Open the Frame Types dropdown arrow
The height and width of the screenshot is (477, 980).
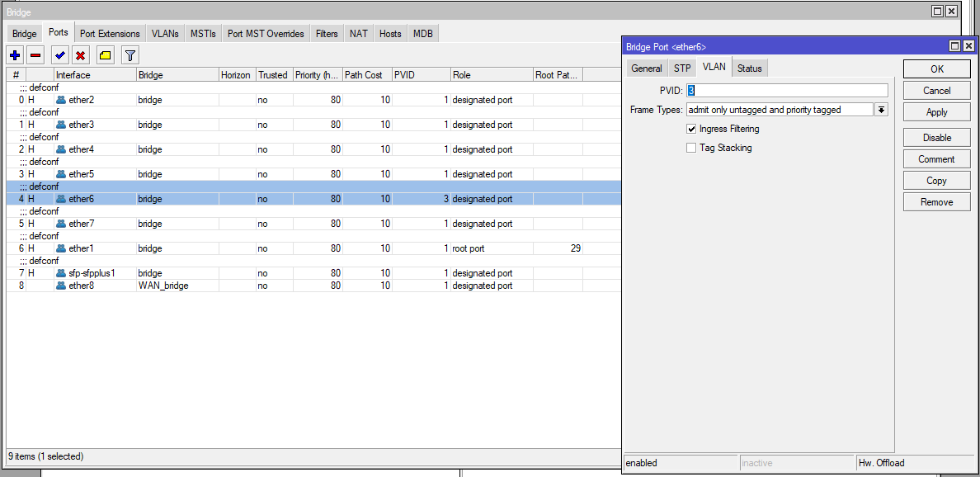click(881, 110)
